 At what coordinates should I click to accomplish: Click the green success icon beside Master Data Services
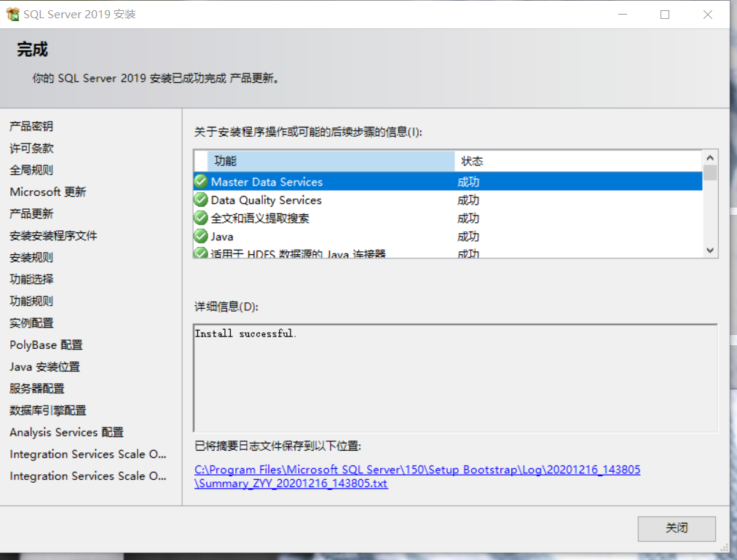click(x=200, y=181)
